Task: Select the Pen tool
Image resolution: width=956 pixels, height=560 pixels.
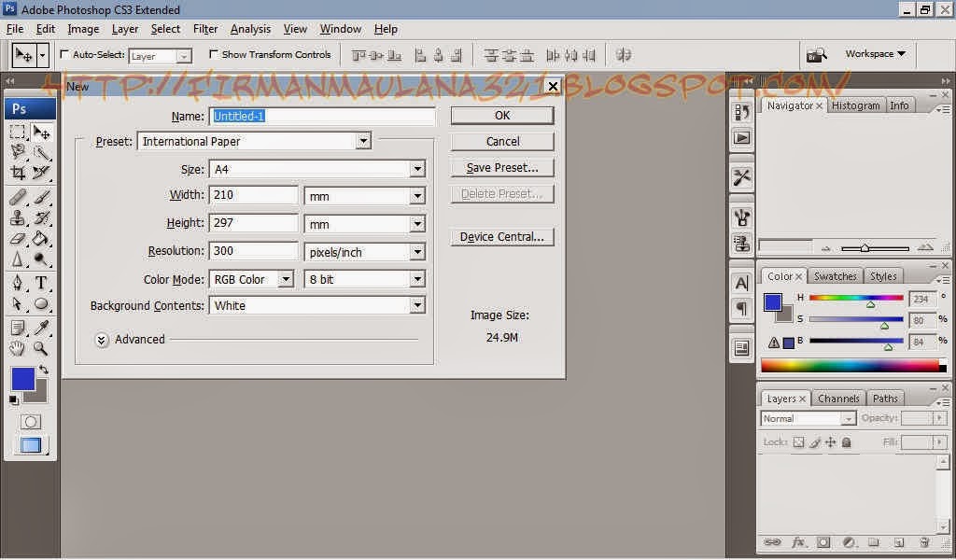Action: click(x=18, y=283)
